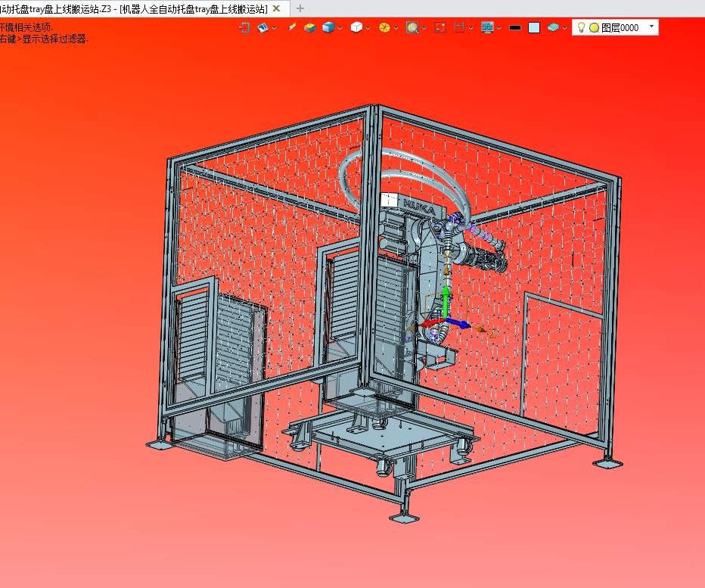This screenshot has height=588, width=705.
Task: Close the current document tab
Action: (277, 8)
